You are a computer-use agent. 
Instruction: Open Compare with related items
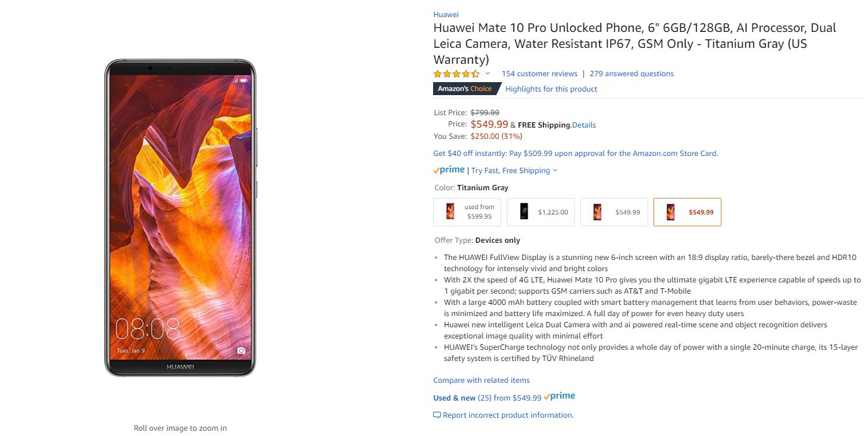[x=482, y=380]
